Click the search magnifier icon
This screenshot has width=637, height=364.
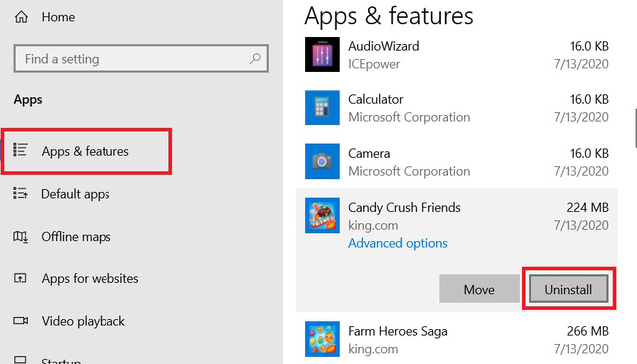[x=255, y=58]
